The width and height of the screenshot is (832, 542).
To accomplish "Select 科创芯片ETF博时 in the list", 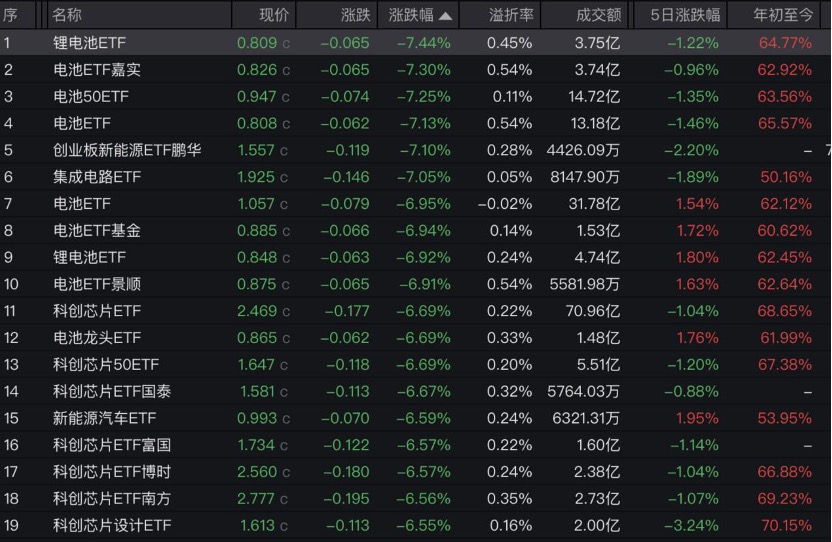I will (111, 472).
